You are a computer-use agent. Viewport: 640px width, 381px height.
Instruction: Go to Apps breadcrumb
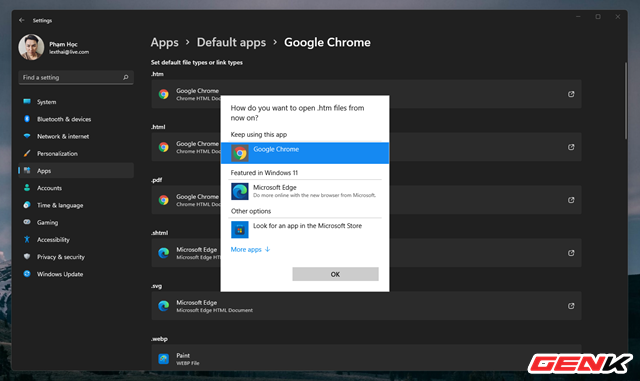(x=164, y=42)
